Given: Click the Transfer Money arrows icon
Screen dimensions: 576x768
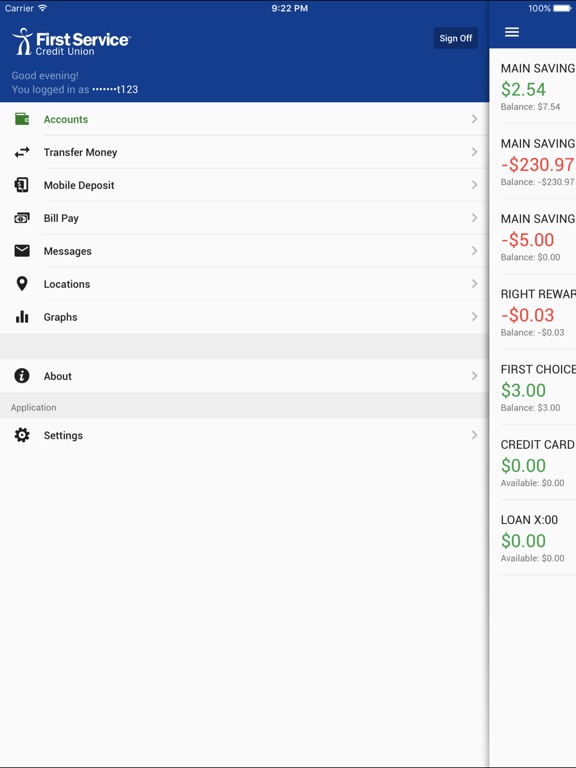Looking at the screenshot, I should (x=22, y=152).
